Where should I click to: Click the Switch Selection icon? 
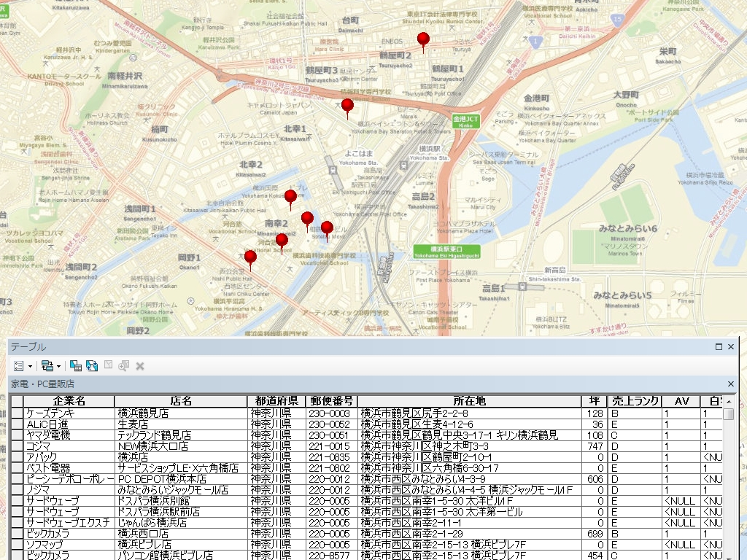coord(92,366)
